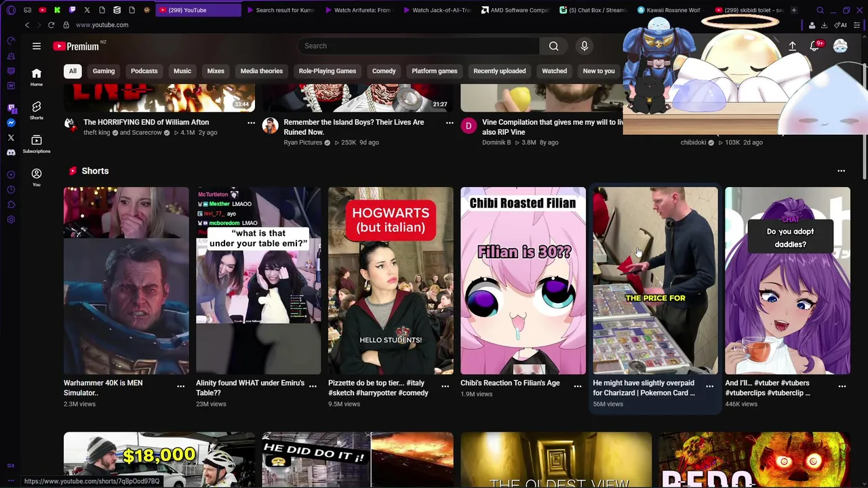868x488 pixels.
Task: Open the Home section in YouTube sidebar
Action: pos(37,77)
